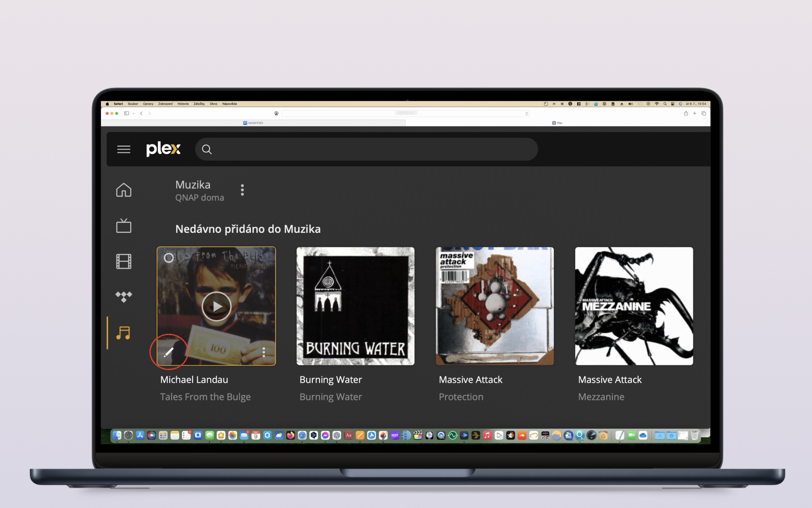
Task: Open Záložky menu in Safari
Action: click(x=199, y=104)
